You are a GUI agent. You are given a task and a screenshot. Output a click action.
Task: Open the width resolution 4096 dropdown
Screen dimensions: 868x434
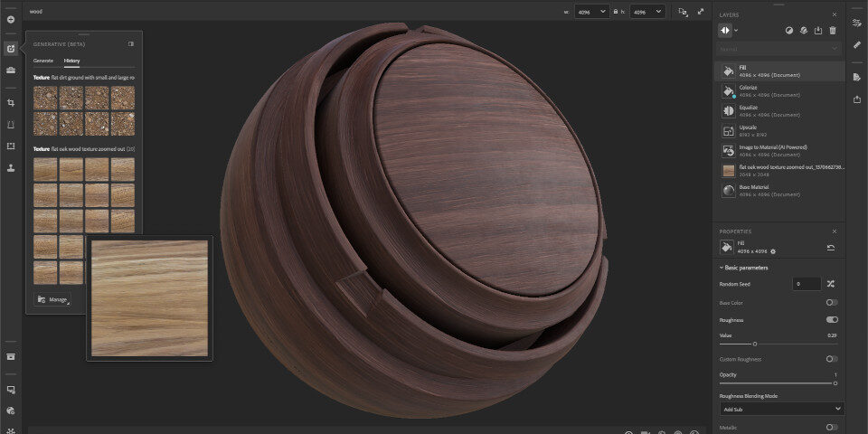(x=592, y=12)
